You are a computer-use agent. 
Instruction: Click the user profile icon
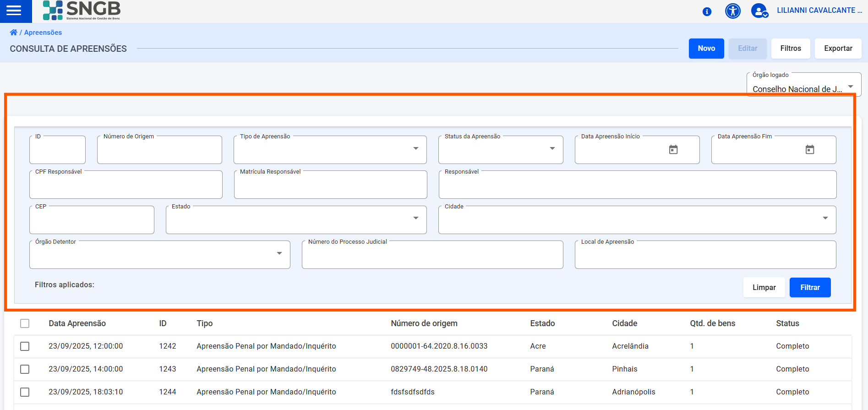click(x=759, y=11)
